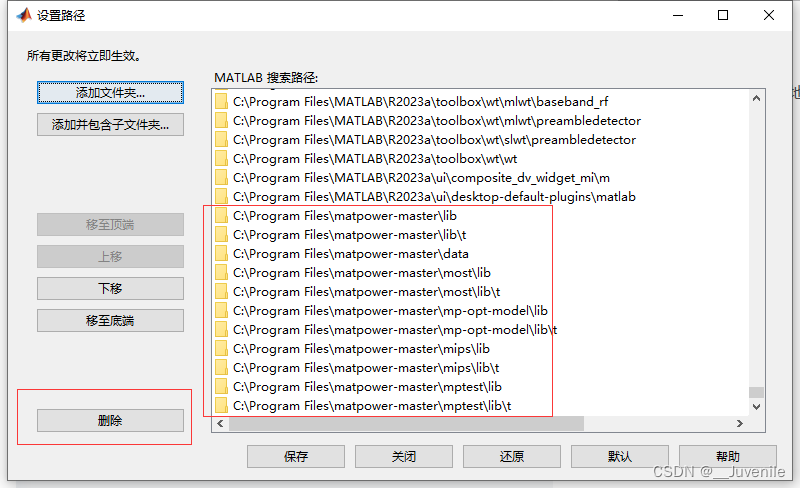The image size is (800, 488).
Task: Click MATLAB logo icon in title bar
Action: coord(24,15)
